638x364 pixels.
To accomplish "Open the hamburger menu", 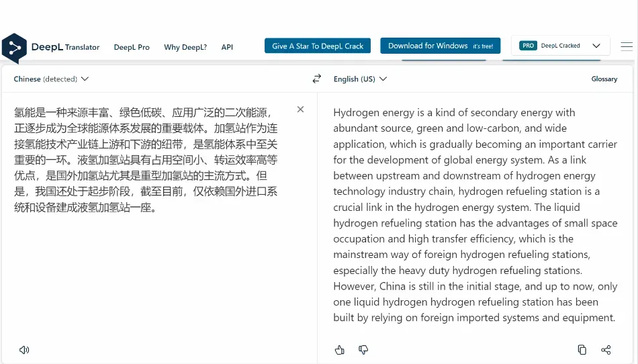I will tap(627, 46).
